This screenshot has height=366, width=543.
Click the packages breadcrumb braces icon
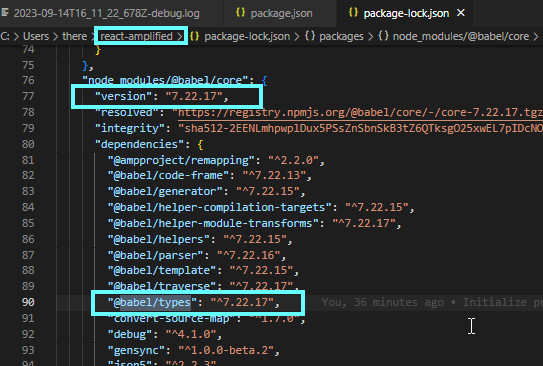(310, 36)
